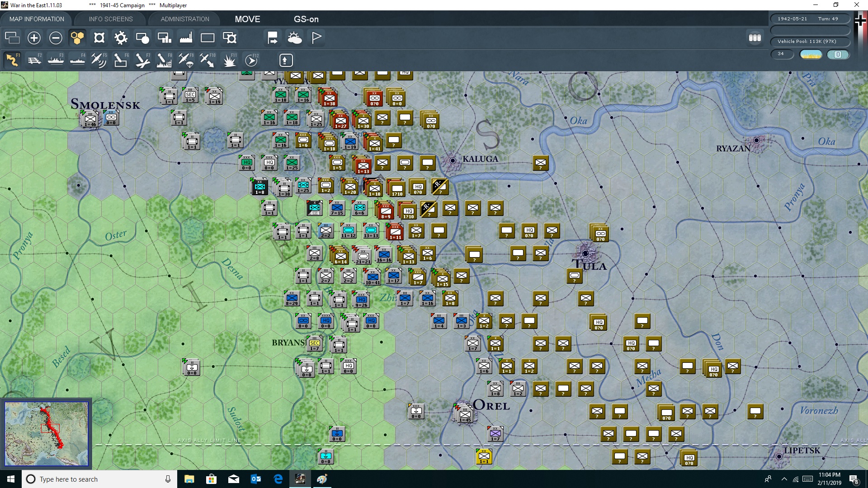
Task: Select Air Recon mode (F5)
Action: pyautogui.click(x=99, y=60)
